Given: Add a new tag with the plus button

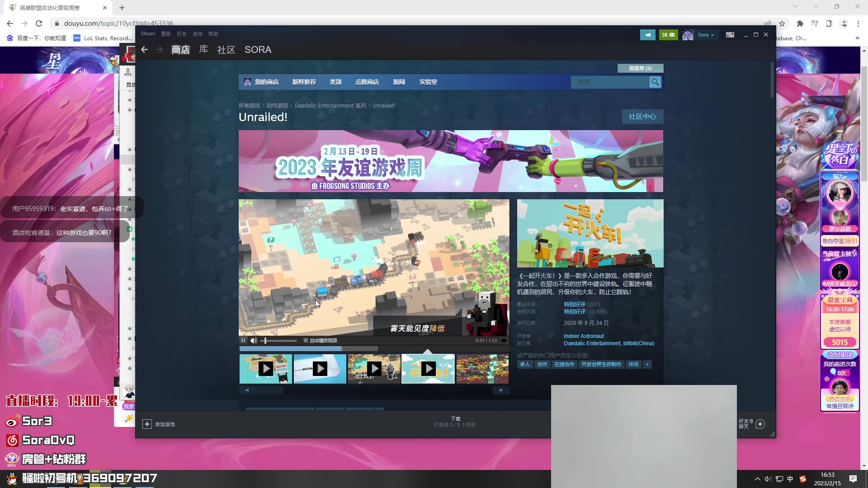Looking at the screenshot, I should [x=647, y=365].
